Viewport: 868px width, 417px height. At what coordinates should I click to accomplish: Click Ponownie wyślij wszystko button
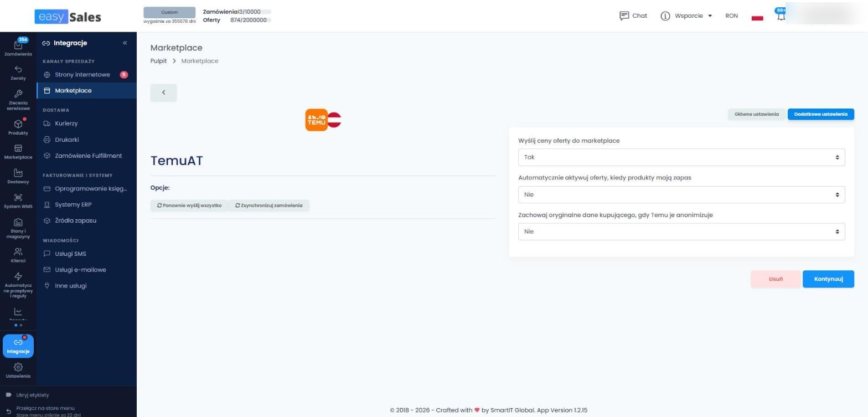189,205
